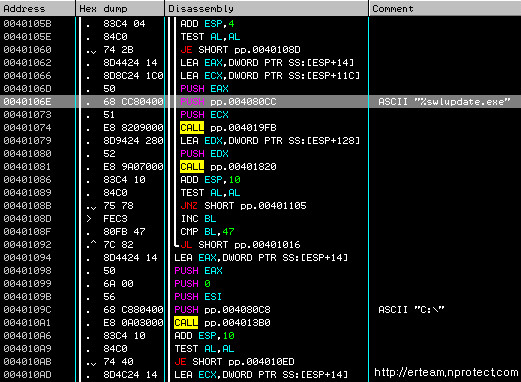Select PUSH ECX at 00401073
Viewport: 521px width, 382px height.
(x=204, y=115)
